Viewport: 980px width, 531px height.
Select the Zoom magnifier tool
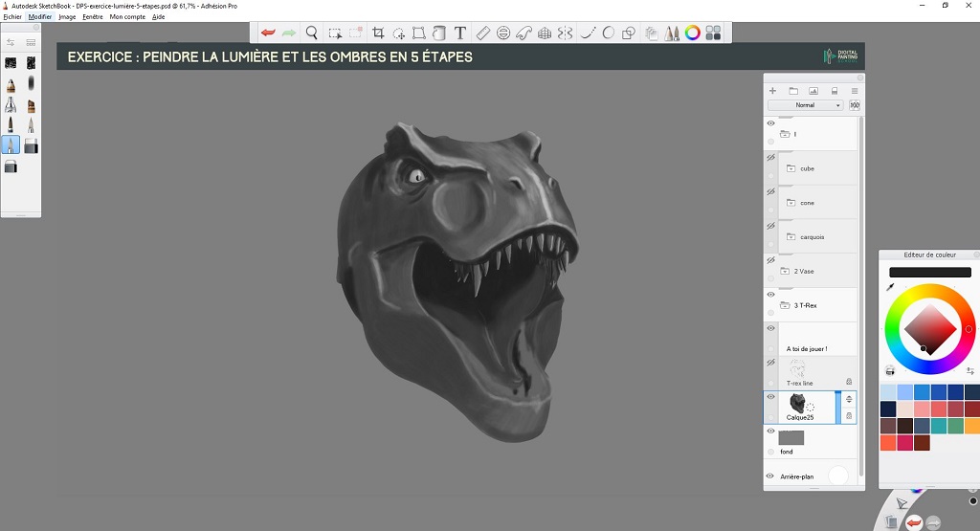point(311,33)
